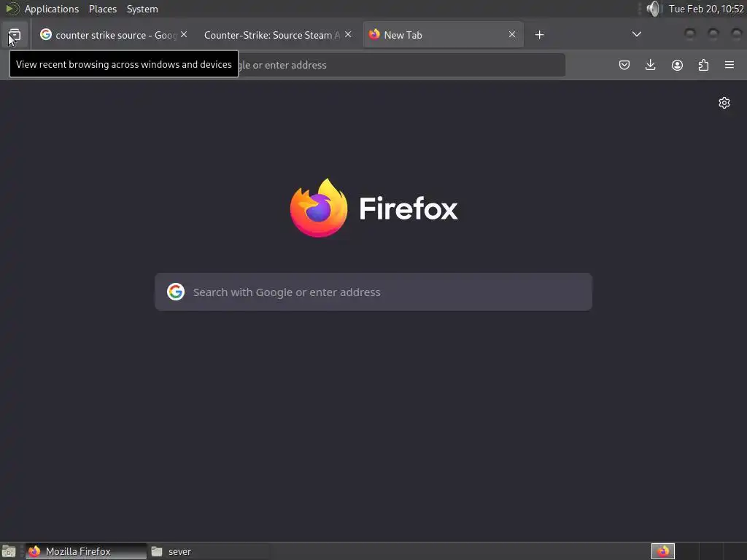Open the System menu

point(142,9)
